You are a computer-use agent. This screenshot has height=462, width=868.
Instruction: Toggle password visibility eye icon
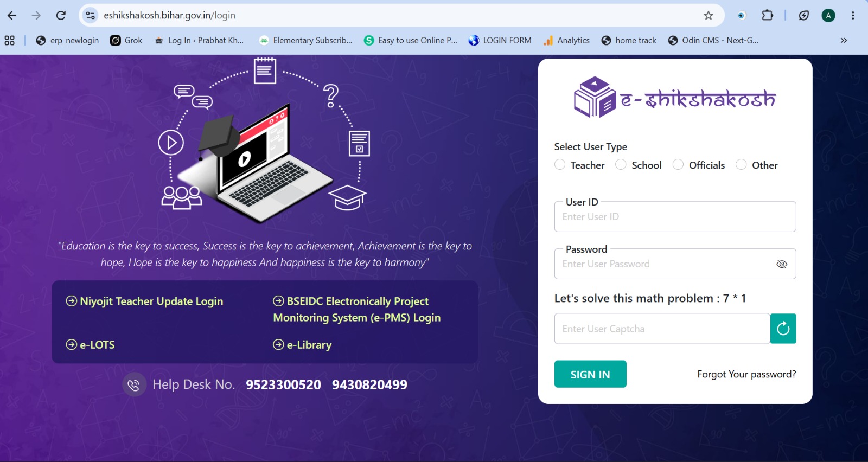(782, 264)
